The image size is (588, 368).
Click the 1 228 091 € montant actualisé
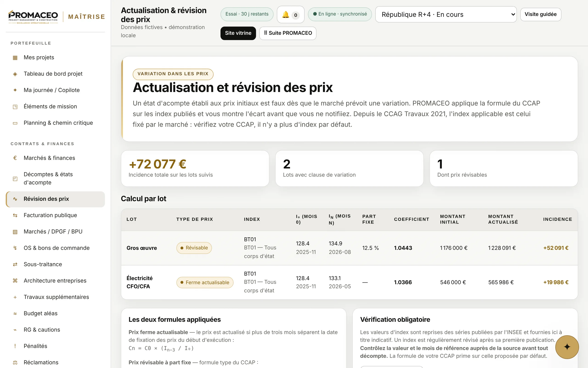502,248
